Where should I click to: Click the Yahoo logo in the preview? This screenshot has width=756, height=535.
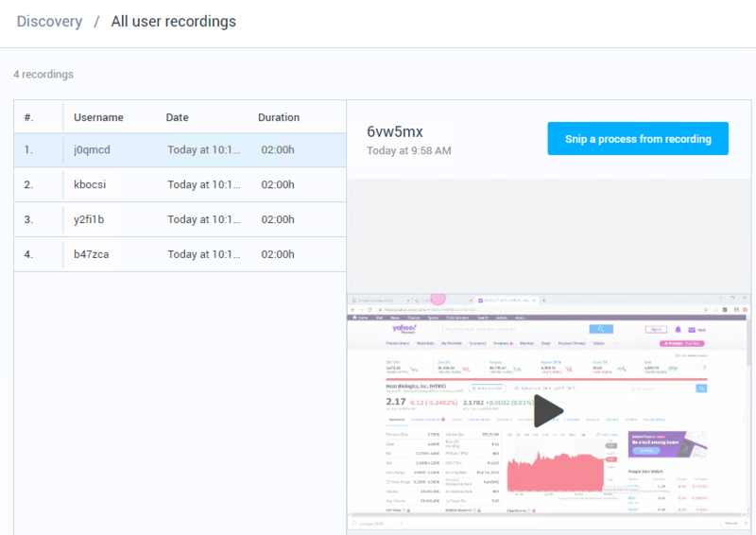[x=404, y=329]
